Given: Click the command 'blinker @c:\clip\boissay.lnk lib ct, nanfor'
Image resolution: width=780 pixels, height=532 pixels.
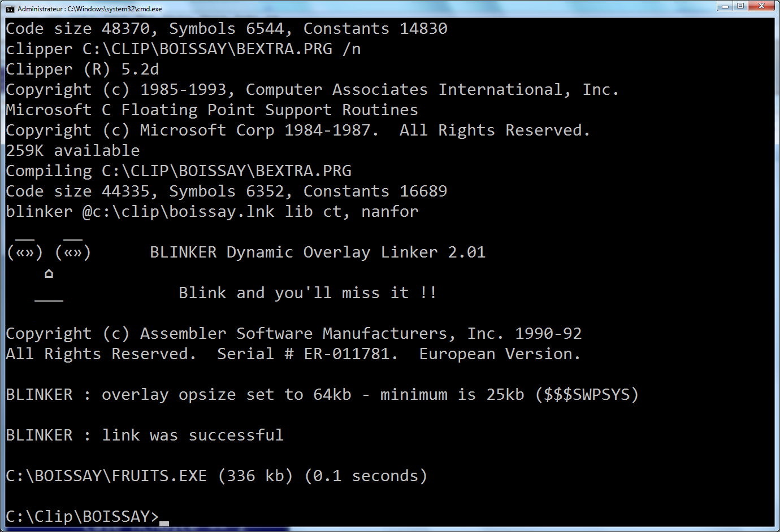Looking at the screenshot, I should tap(212, 212).
